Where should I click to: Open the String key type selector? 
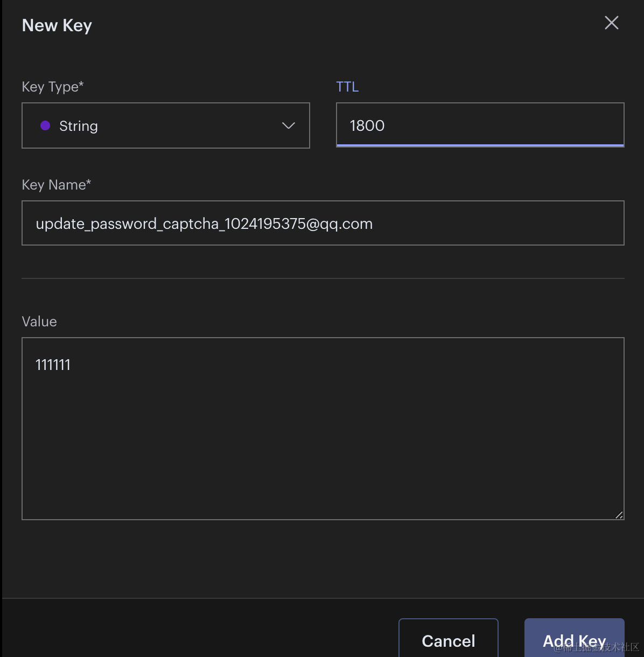click(x=165, y=125)
